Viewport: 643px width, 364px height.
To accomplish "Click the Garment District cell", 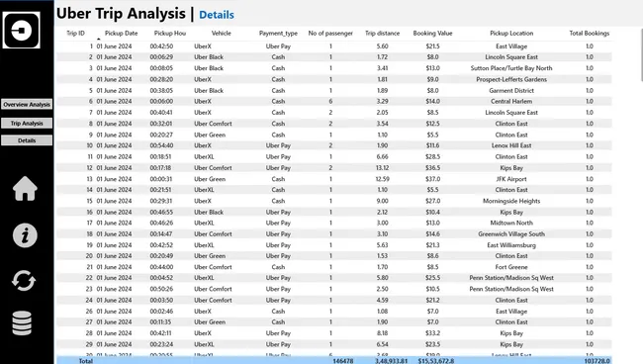I will tap(511, 90).
